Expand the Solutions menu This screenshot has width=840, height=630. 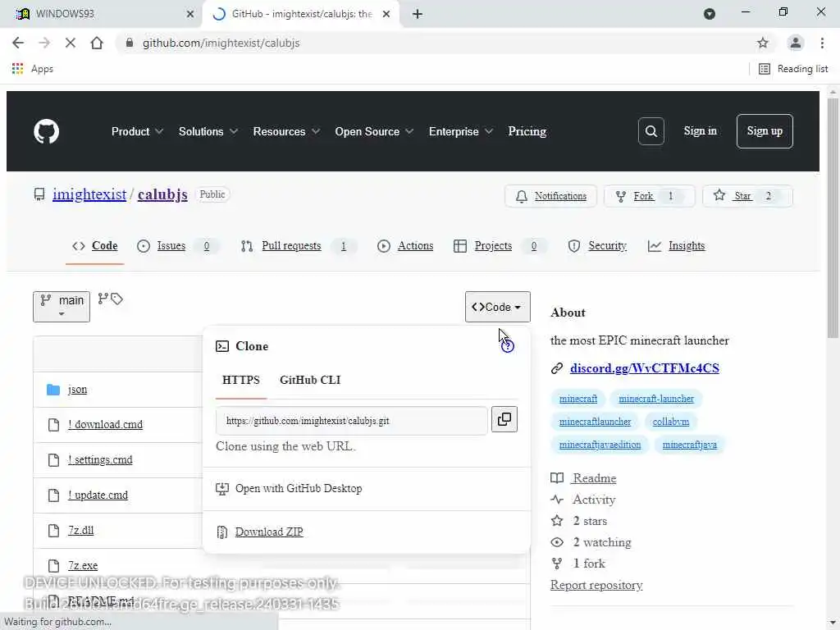[208, 131]
